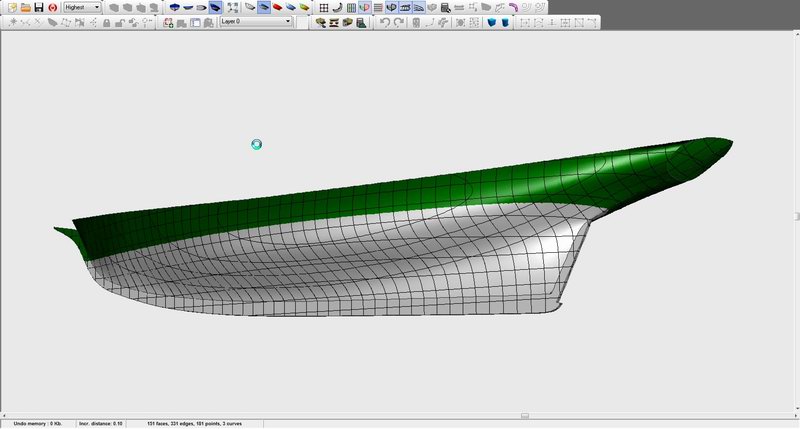The image size is (800, 429).
Task: Create a new model file
Action: click(x=11, y=7)
